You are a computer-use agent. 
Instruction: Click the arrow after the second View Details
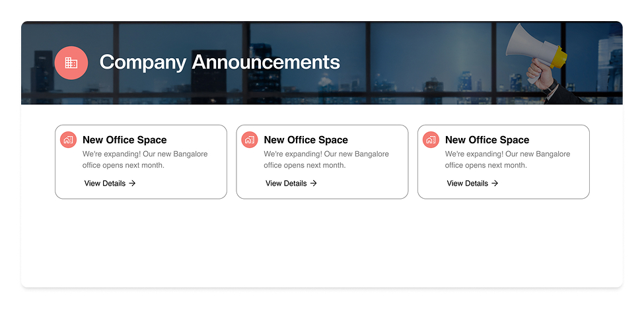pyautogui.click(x=314, y=184)
